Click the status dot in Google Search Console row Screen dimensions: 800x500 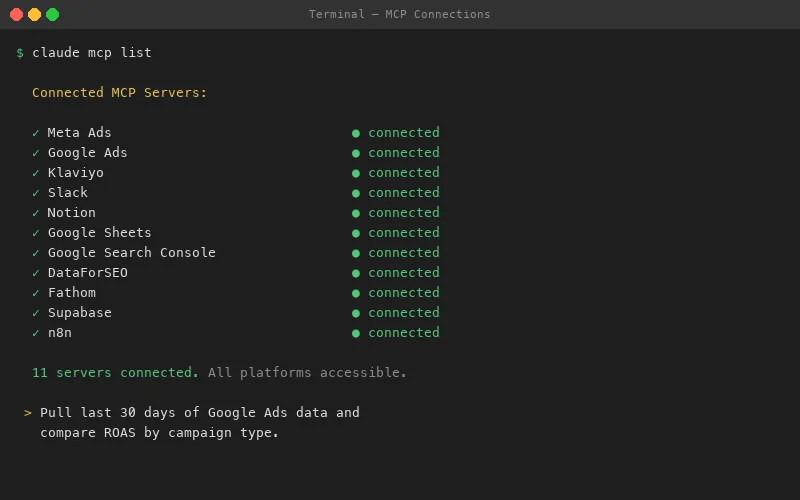click(356, 253)
